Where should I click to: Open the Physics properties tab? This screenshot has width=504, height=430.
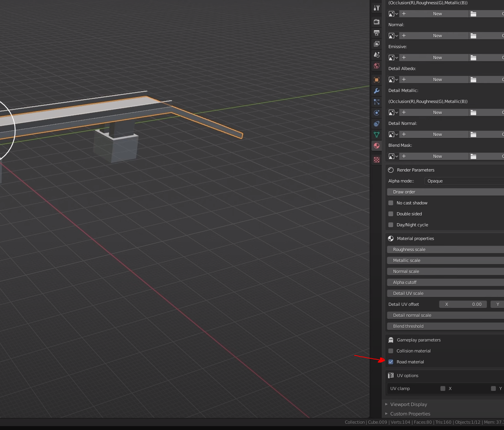(x=377, y=113)
